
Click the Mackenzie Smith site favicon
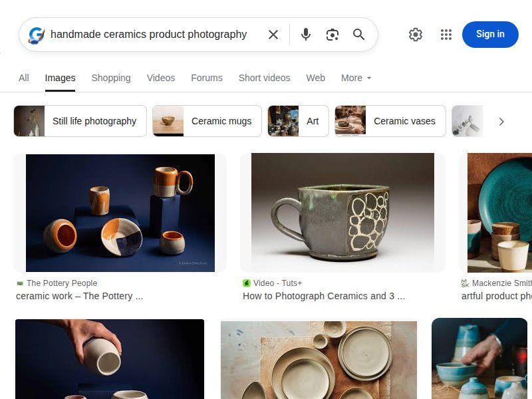point(465,283)
